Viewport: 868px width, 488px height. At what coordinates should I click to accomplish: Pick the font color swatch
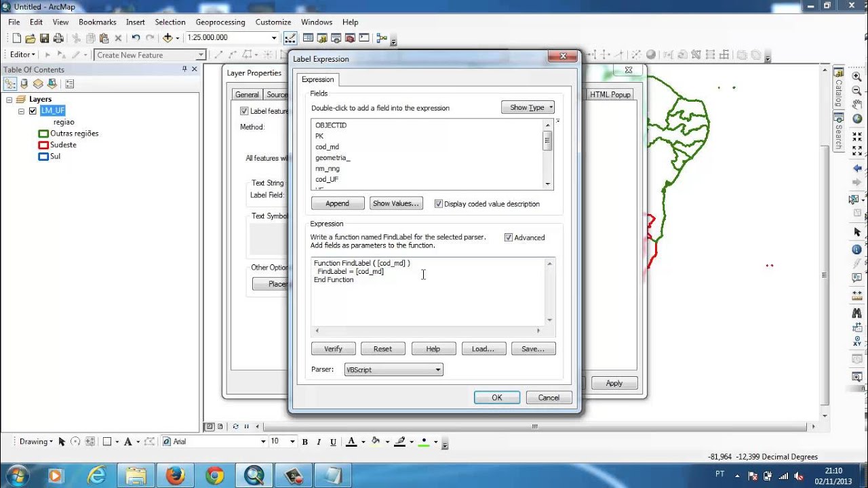coord(351,442)
